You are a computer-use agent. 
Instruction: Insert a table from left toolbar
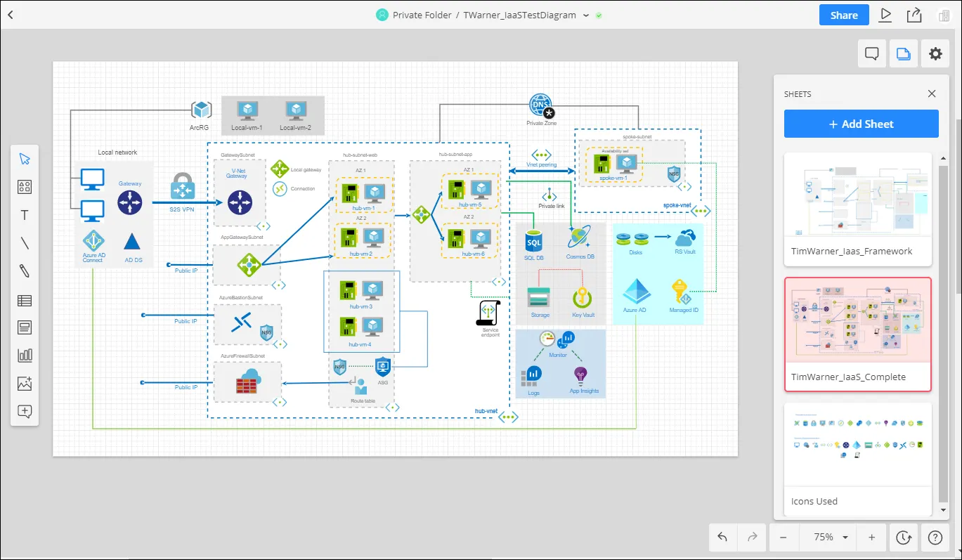click(25, 301)
